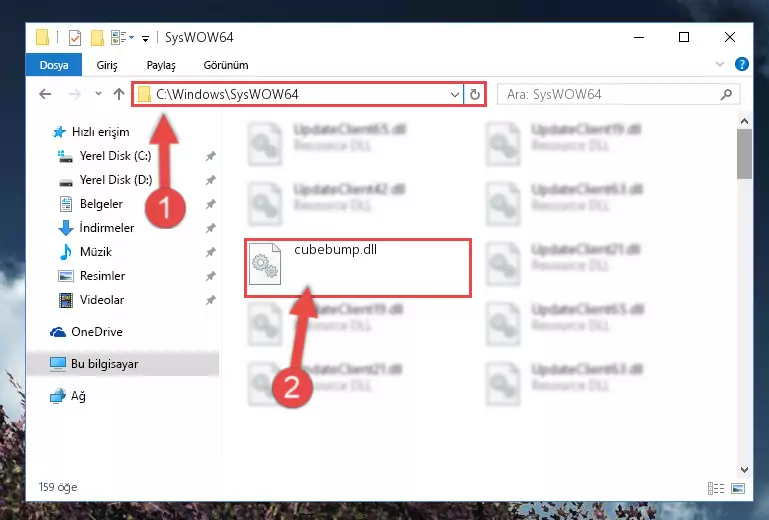The image size is (769, 520).
Task: Open Help via the blue question icon
Action: [x=742, y=64]
